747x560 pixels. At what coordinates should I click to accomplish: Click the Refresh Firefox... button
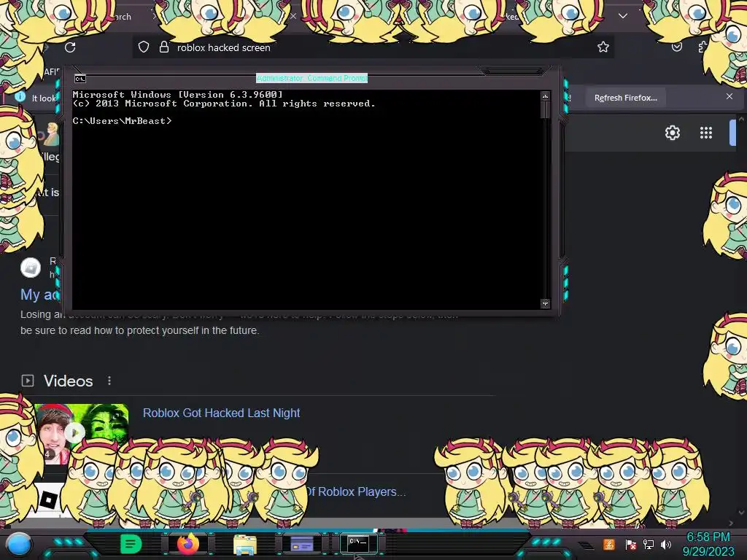(625, 98)
